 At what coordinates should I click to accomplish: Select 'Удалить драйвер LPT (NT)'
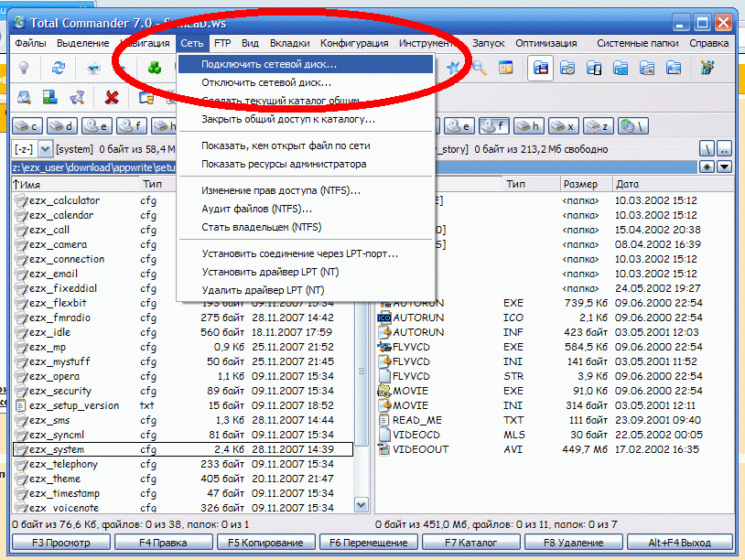pyautogui.click(x=306, y=290)
